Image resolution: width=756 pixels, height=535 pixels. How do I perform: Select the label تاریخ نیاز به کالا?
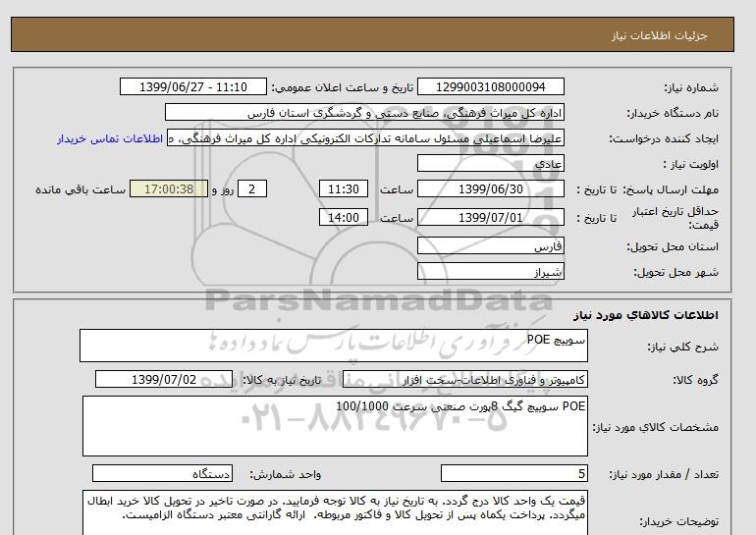pos(282,380)
